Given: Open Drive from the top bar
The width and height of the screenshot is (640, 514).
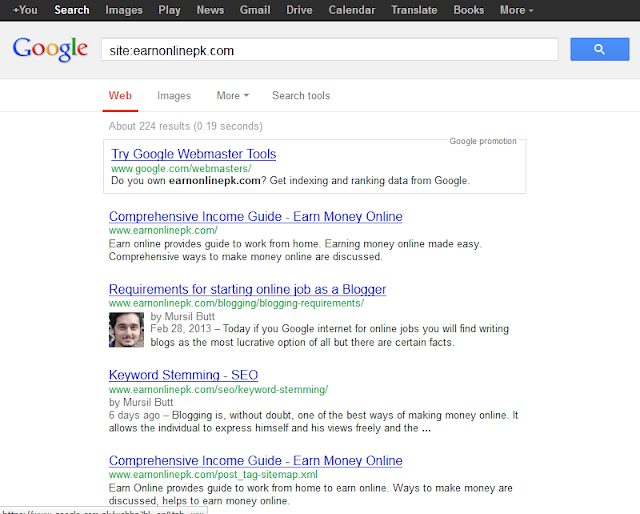Looking at the screenshot, I should coord(299,10).
